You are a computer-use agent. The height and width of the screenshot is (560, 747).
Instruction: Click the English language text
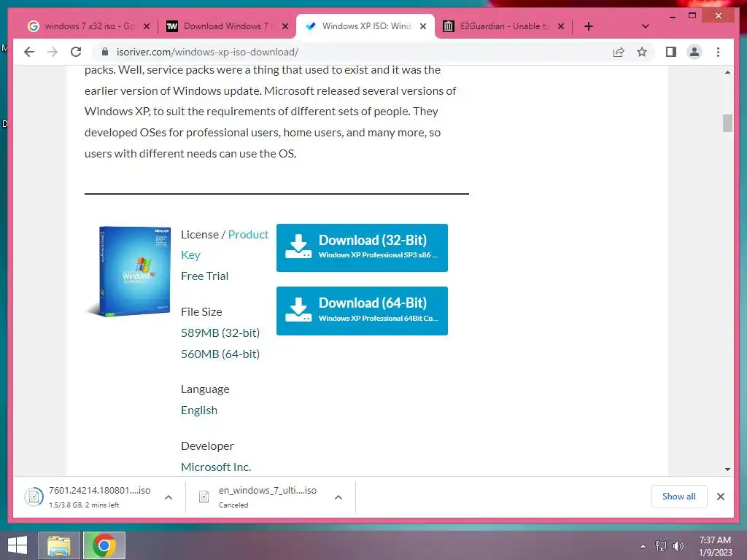point(199,411)
